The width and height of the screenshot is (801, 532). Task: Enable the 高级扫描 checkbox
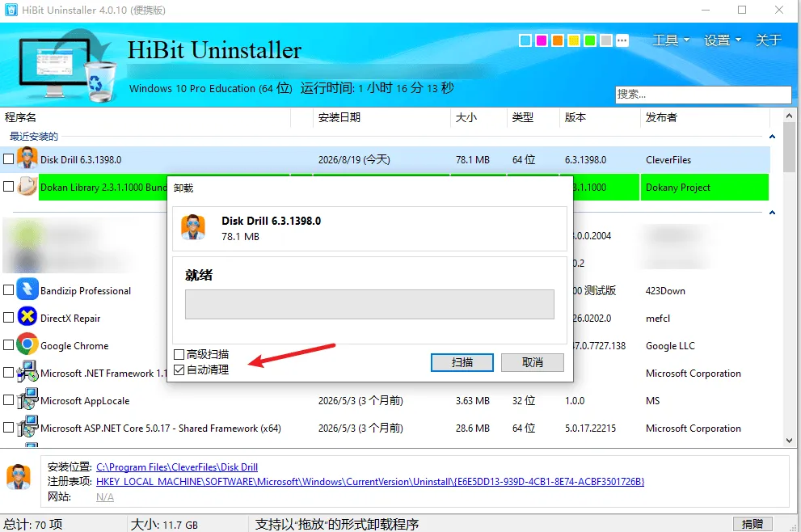pyautogui.click(x=179, y=354)
